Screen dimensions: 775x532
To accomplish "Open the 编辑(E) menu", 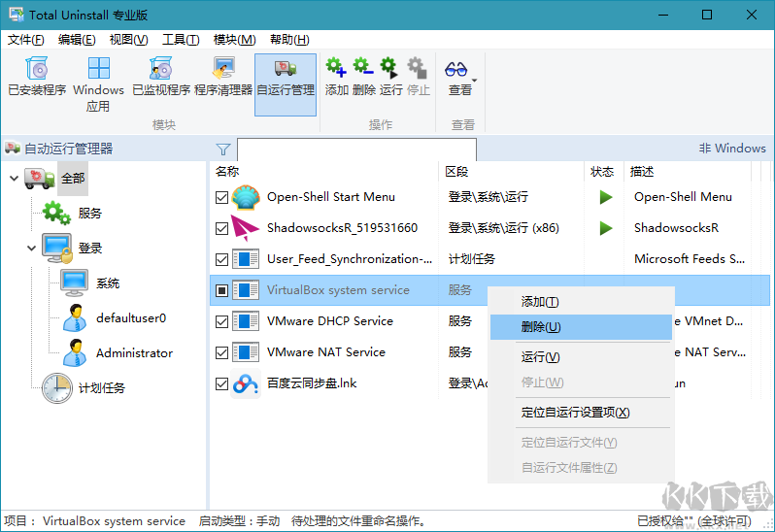I will pyautogui.click(x=77, y=40).
